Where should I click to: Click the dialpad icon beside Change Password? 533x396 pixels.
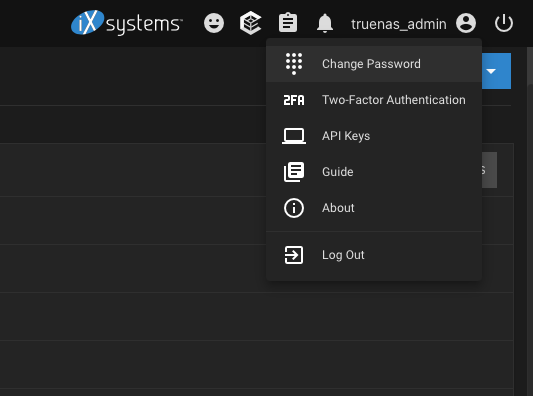294,64
